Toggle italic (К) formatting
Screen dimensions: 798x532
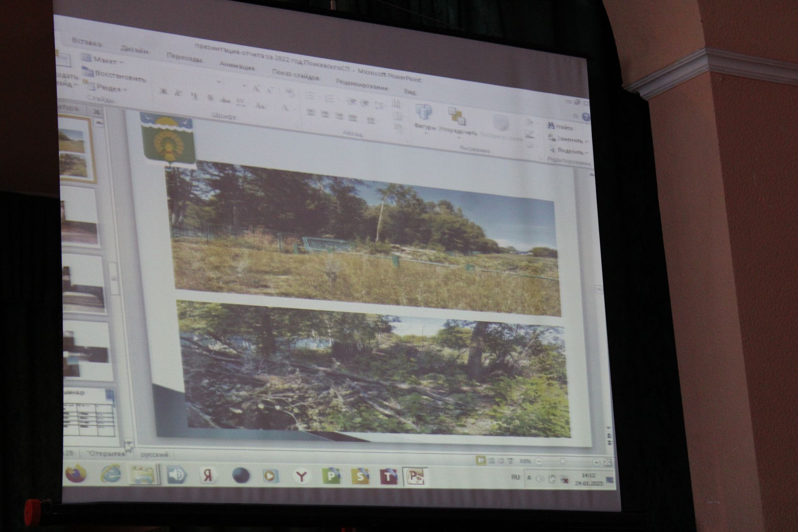(178, 94)
